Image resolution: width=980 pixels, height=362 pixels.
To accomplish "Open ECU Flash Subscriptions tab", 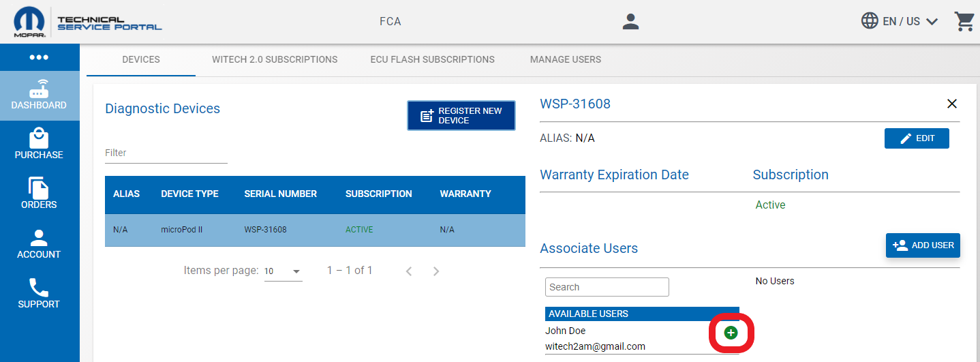I will coord(433,59).
